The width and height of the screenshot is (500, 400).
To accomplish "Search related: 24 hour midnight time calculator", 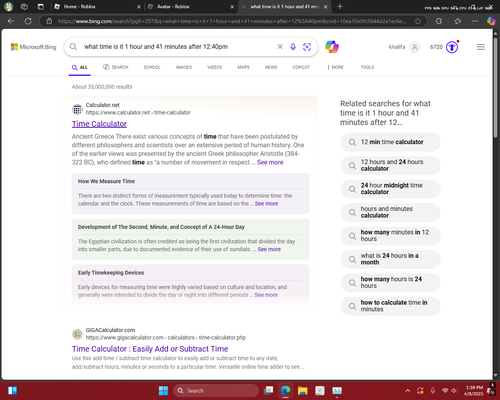I will click(x=390, y=189).
